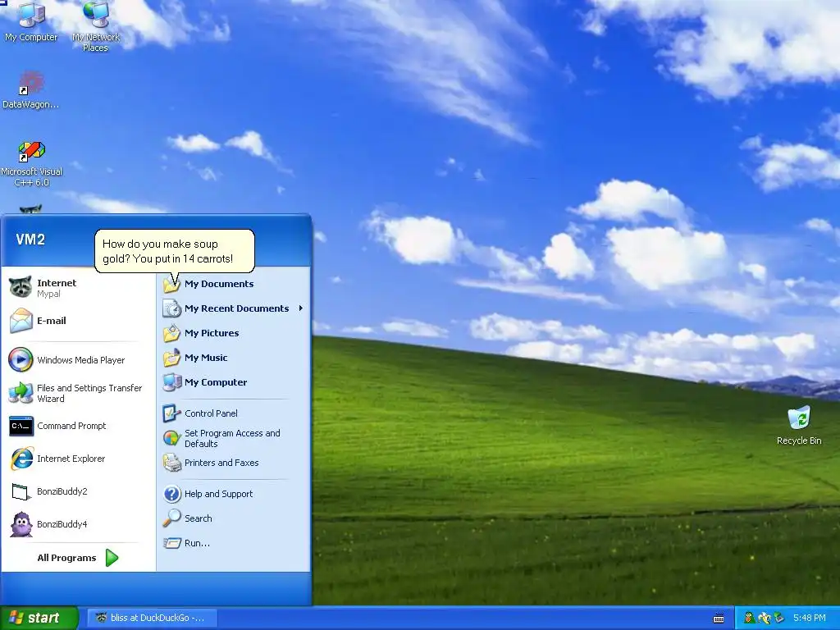840x630 pixels.
Task: Launch BonziBuddy4 purple gorilla program
Action: [79, 524]
